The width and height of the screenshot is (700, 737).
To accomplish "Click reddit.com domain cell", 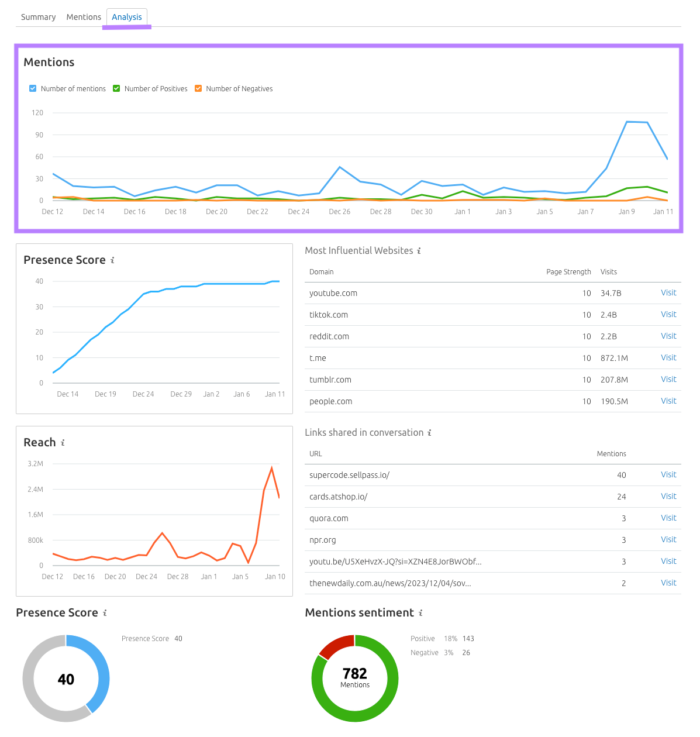I will [329, 337].
